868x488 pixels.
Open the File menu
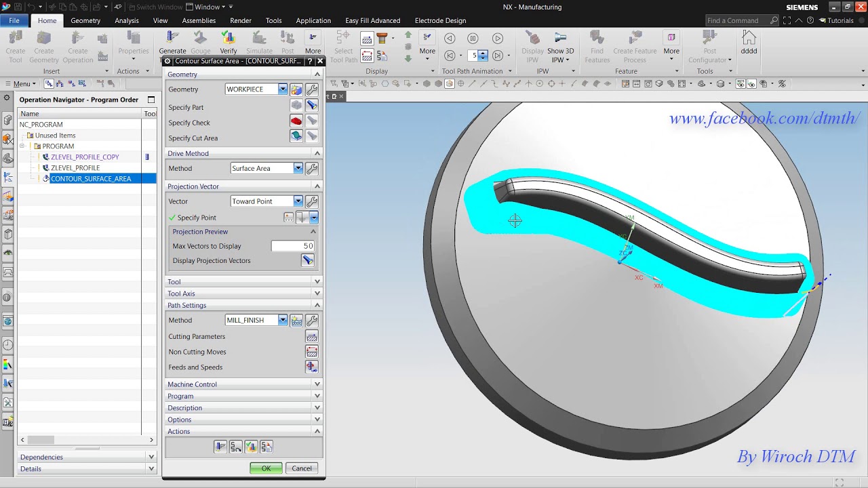[14, 20]
